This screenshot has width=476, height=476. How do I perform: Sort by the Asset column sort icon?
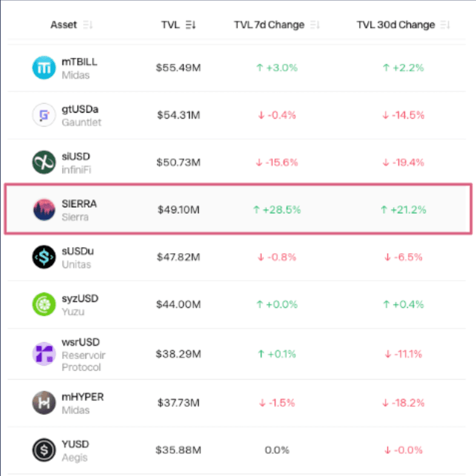(x=88, y=25)
